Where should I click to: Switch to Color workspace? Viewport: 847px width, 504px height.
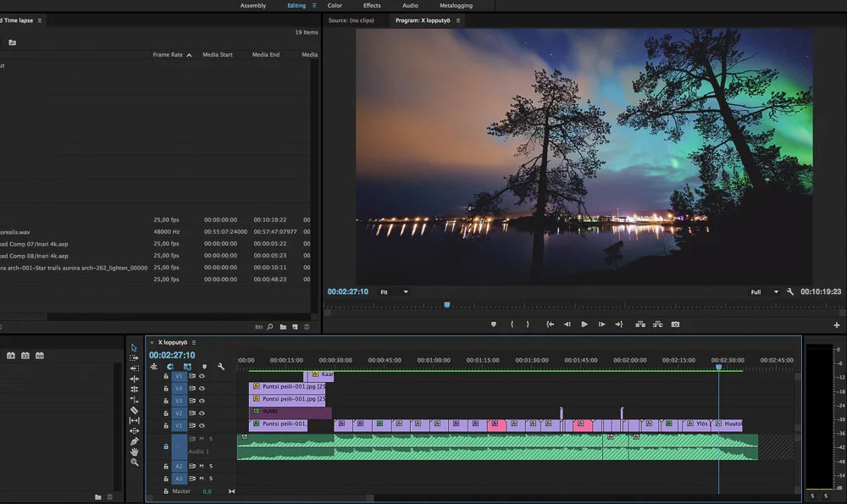335,5
